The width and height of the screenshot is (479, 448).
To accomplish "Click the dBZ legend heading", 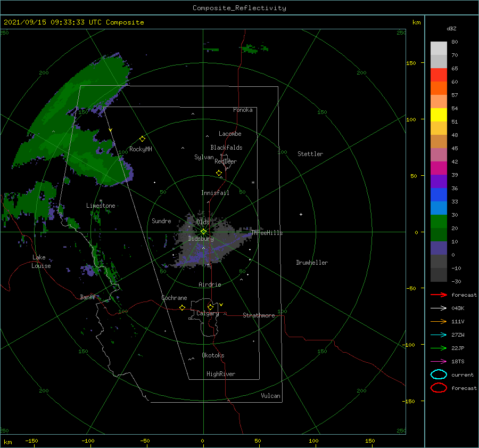I will click(451, 28).
